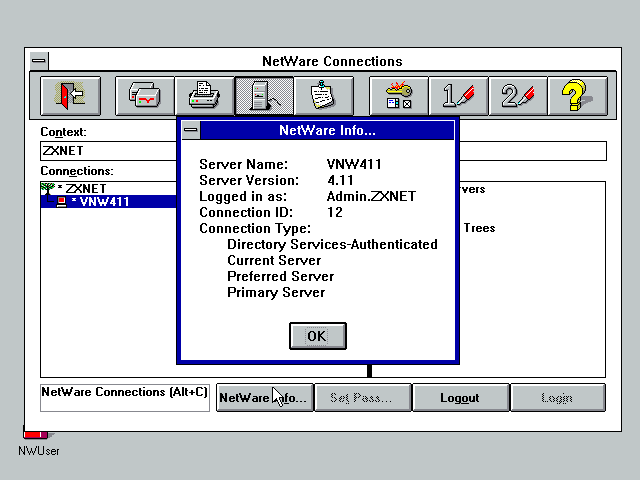Click the ZXNET tree icon
The height and width of the screenshot is (480, 640).
point(48,189)
